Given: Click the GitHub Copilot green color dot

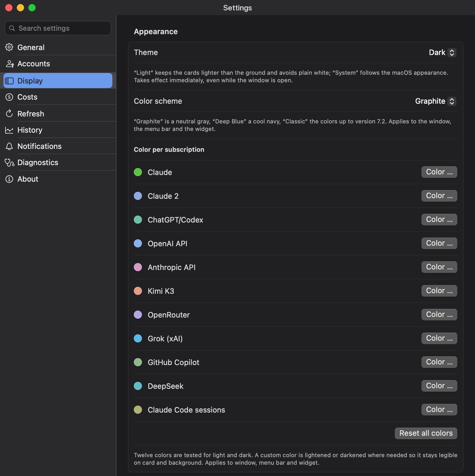Looking at the screenshot, I should tap(138, 362).
